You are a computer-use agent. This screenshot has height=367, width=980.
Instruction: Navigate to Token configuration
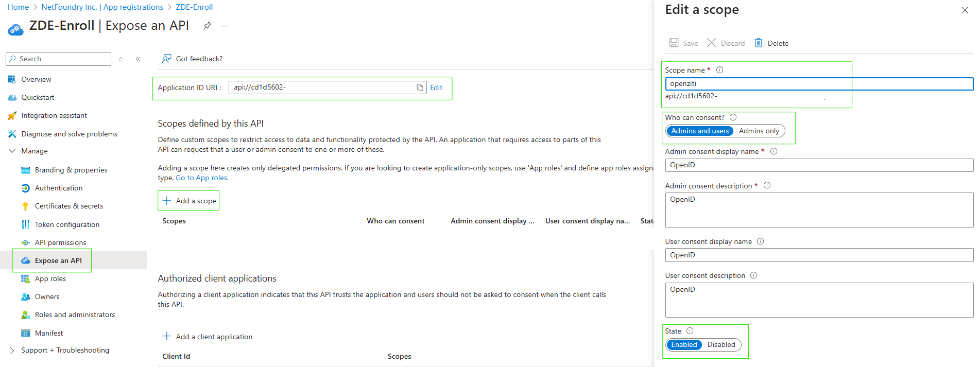click(x=67, y=224)
